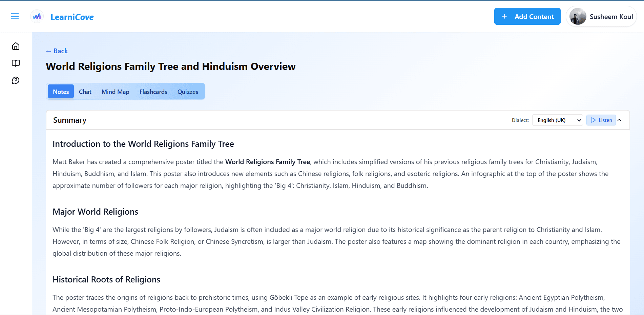Open the library book icon in sidebar
This screenshot has height=315, width=644.
pos(16,63)
